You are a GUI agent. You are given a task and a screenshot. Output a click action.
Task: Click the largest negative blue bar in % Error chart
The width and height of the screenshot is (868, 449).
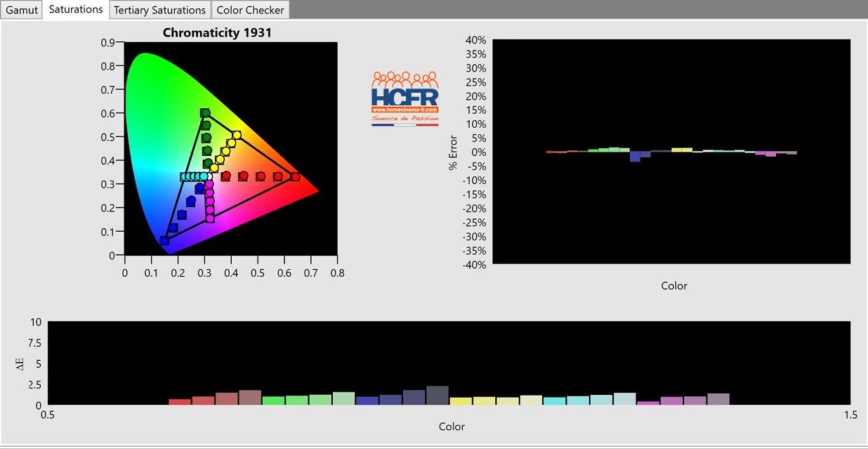635,156
